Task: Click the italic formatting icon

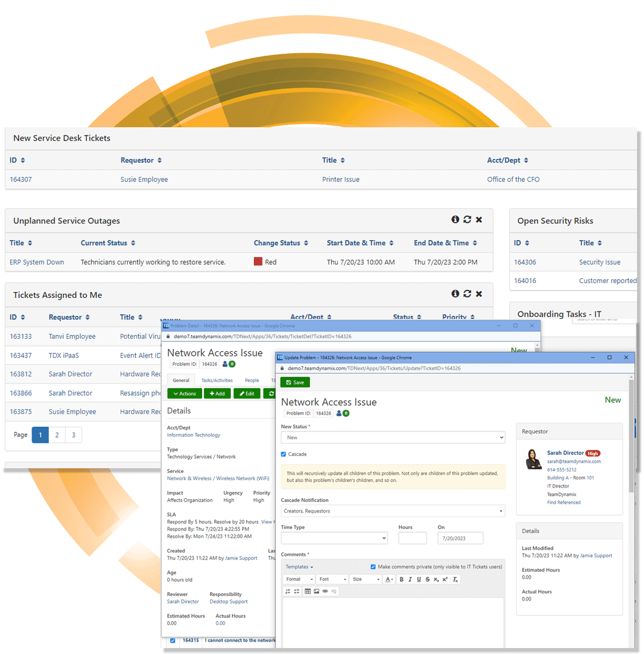Action: click(410, 579)
